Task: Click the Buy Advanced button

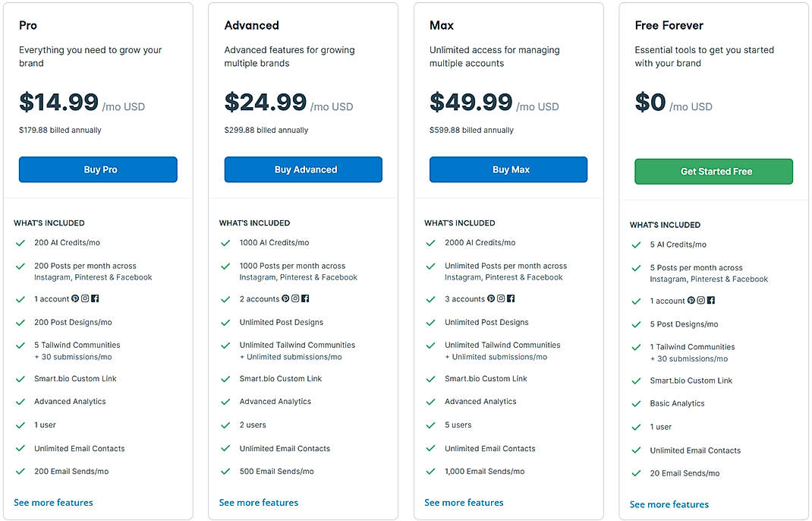Action: pos(303,169)
